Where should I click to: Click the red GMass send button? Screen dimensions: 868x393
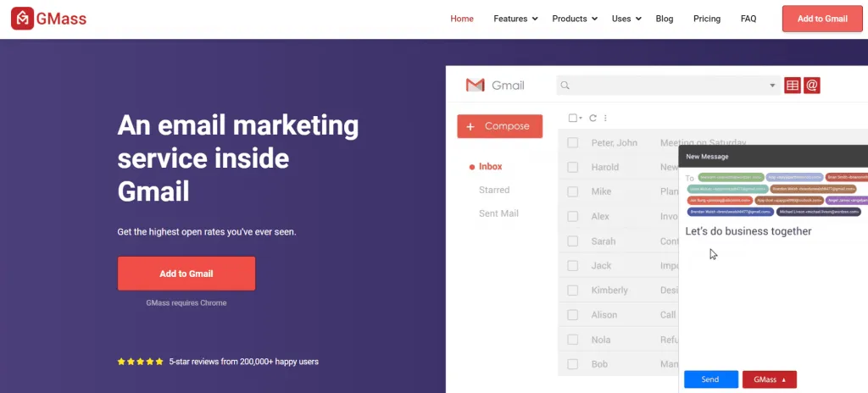[x=770, y=379]
